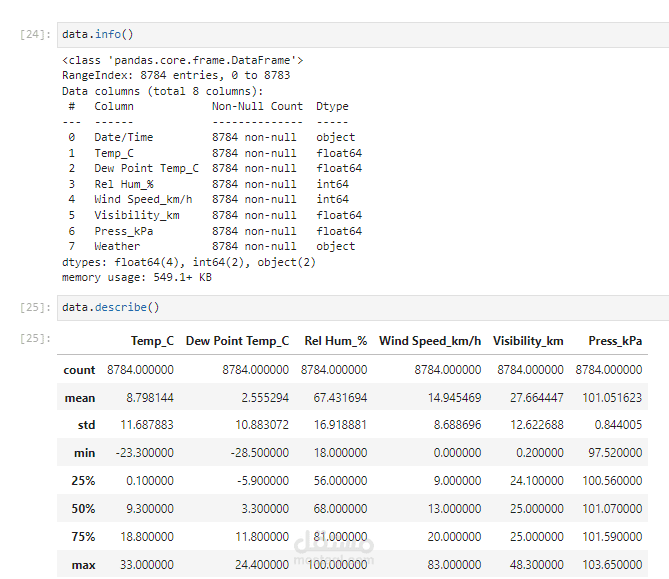
Task: Click the mean row label
Action: pyautogui.click(x=80, y=398)
